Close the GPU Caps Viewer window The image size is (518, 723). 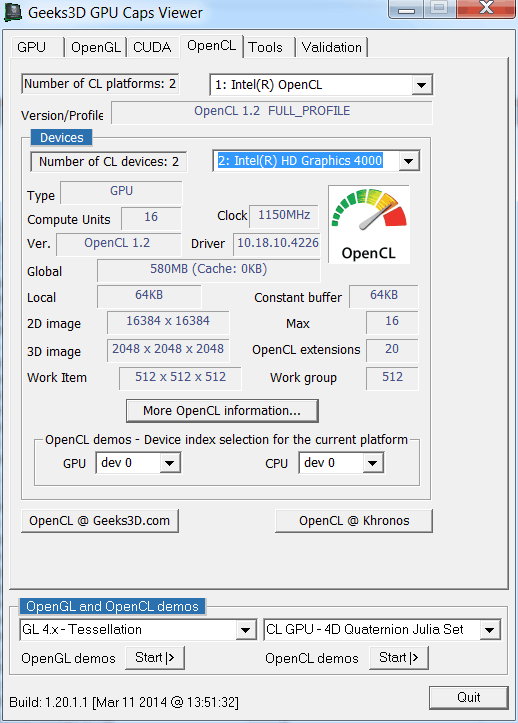click(485, 8)
